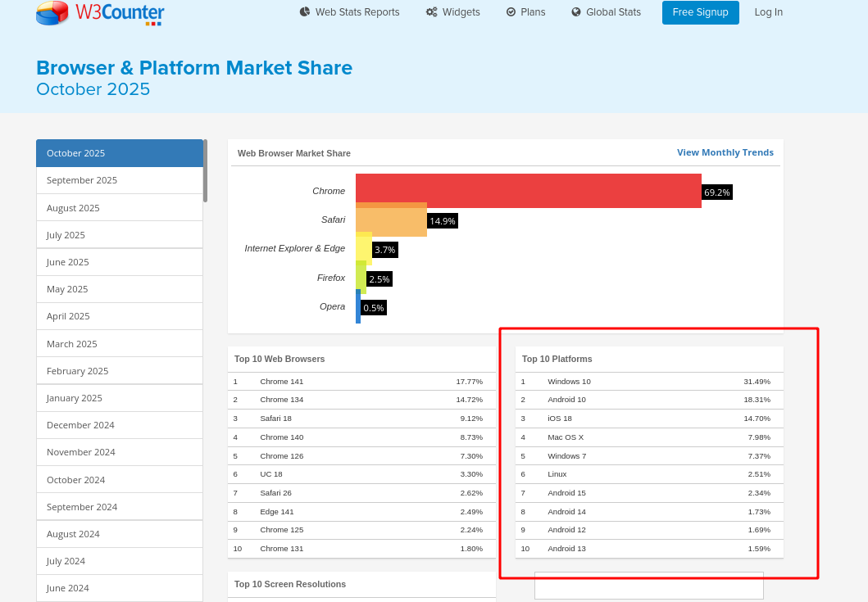Image resolution: width=868 pixels, height=602 pixels.
Task: Open the Web Stats Reports menu
Action: [x=357, y=12]
